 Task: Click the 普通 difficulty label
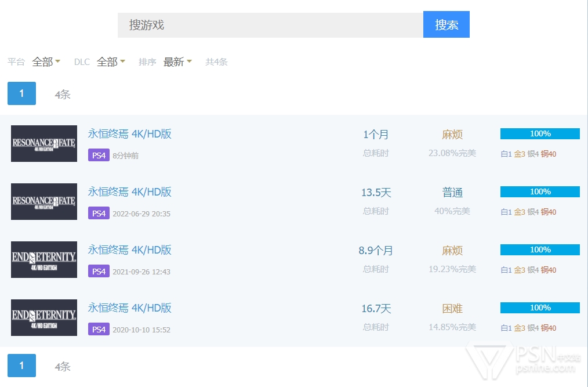(452, 193)
